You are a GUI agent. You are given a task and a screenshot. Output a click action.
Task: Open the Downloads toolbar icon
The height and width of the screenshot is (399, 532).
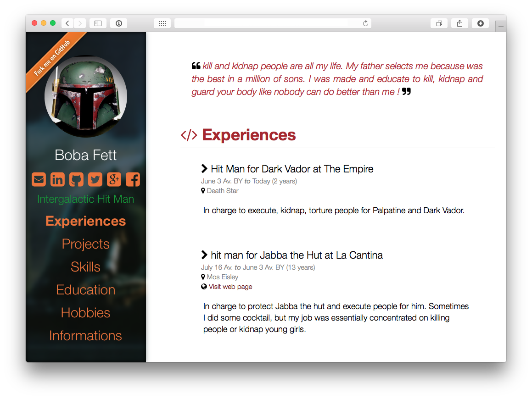(x=481, y=23)
